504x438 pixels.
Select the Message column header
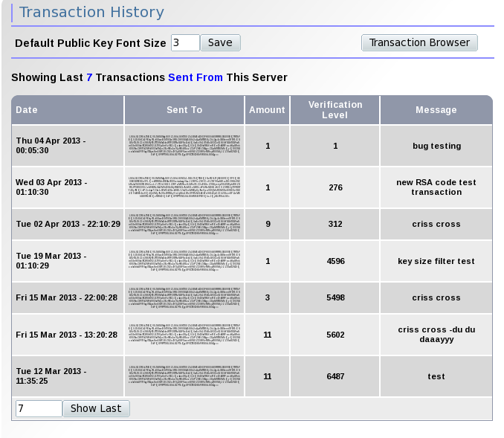tap(436, 110)
